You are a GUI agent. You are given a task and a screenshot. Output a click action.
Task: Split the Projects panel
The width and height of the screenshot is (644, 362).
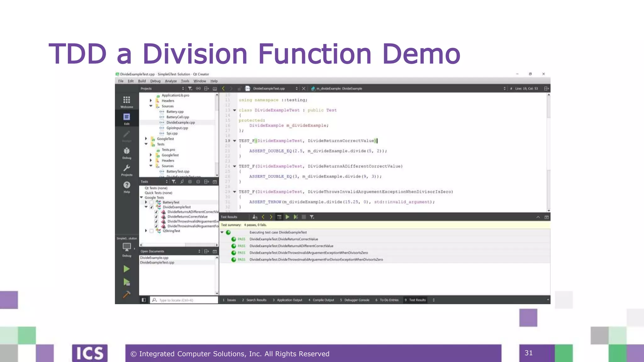[x=206, y=89]
